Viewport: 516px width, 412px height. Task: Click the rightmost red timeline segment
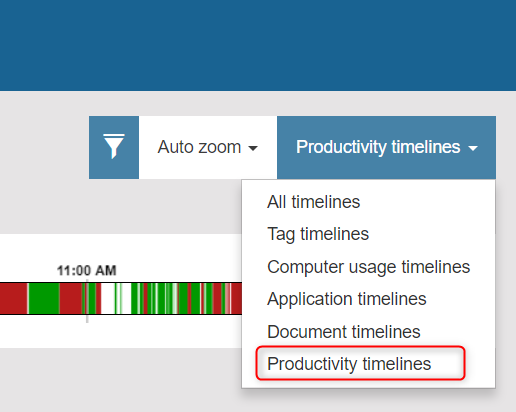[237, 298]
